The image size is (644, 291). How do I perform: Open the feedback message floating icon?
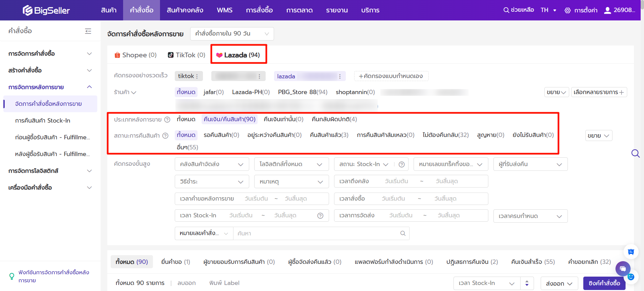point(631,252)
